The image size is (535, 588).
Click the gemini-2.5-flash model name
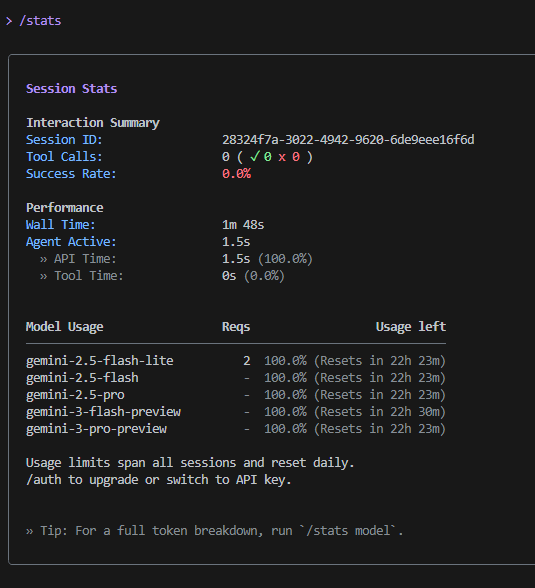(x=82, y=378)
